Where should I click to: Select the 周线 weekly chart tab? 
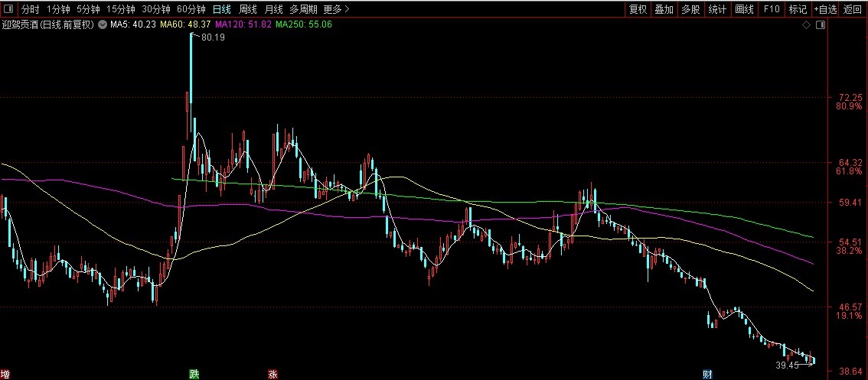click(x=247, y=10)
